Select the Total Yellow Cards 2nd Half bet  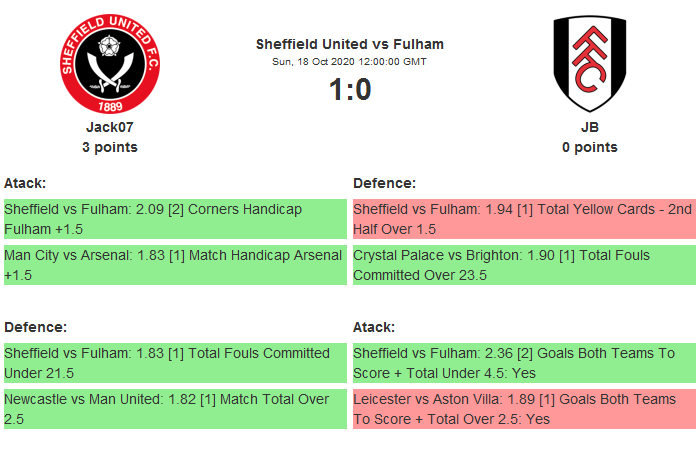[524, 219]
